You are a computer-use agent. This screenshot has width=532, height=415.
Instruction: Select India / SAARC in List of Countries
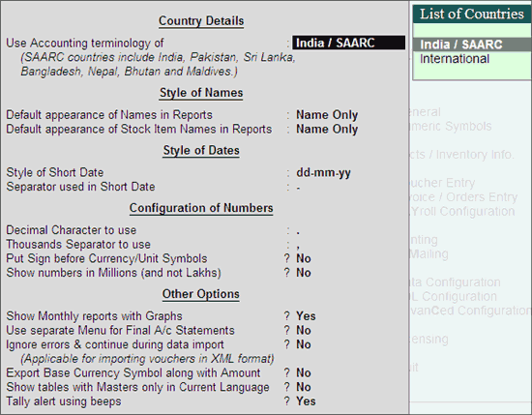472,44
